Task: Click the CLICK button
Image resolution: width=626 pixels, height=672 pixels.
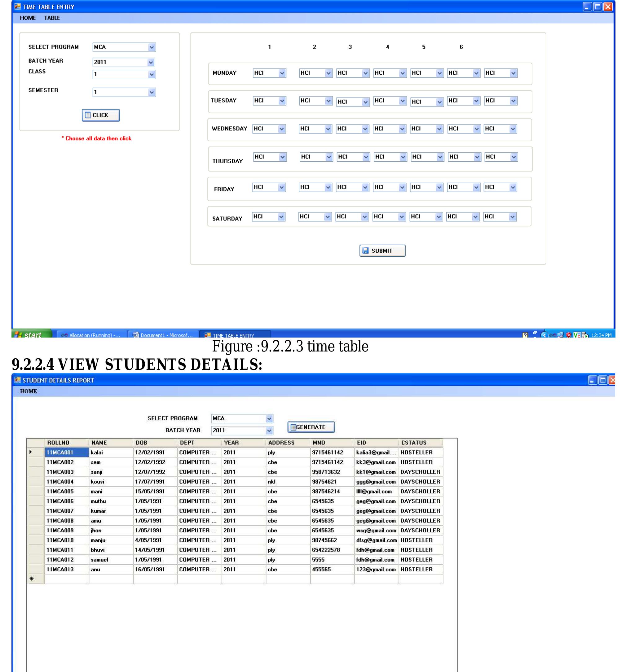Action: click(101, 115)
